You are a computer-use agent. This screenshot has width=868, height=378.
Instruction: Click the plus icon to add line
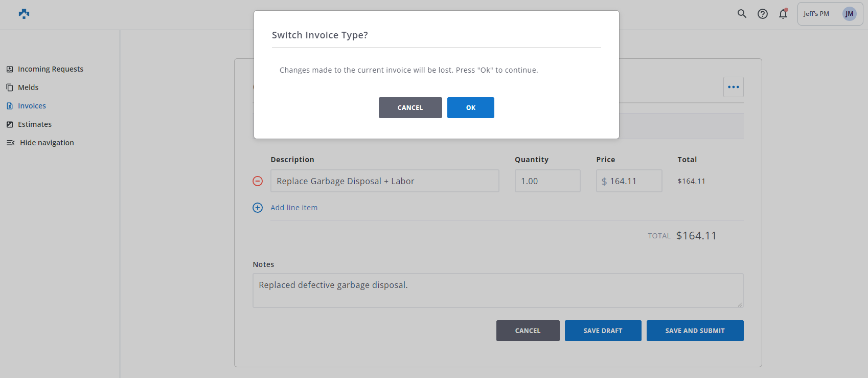coord(258,208)
